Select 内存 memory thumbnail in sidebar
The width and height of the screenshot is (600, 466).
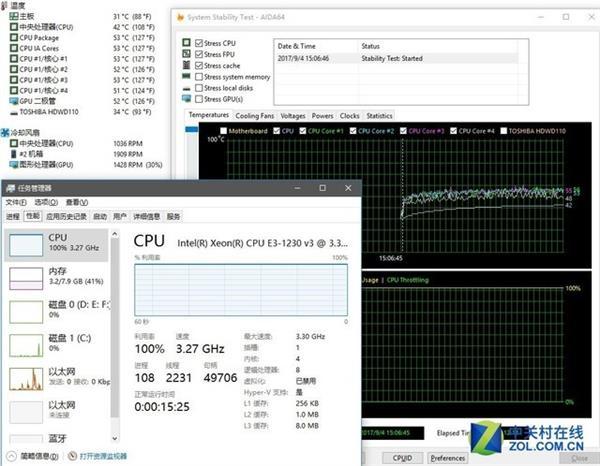tap(26, 279)
